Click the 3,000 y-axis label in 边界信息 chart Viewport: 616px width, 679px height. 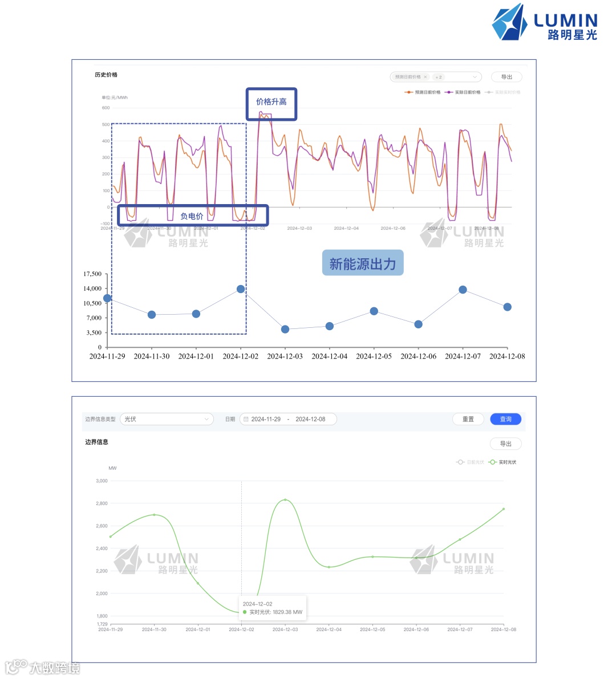tap(102, 481)
